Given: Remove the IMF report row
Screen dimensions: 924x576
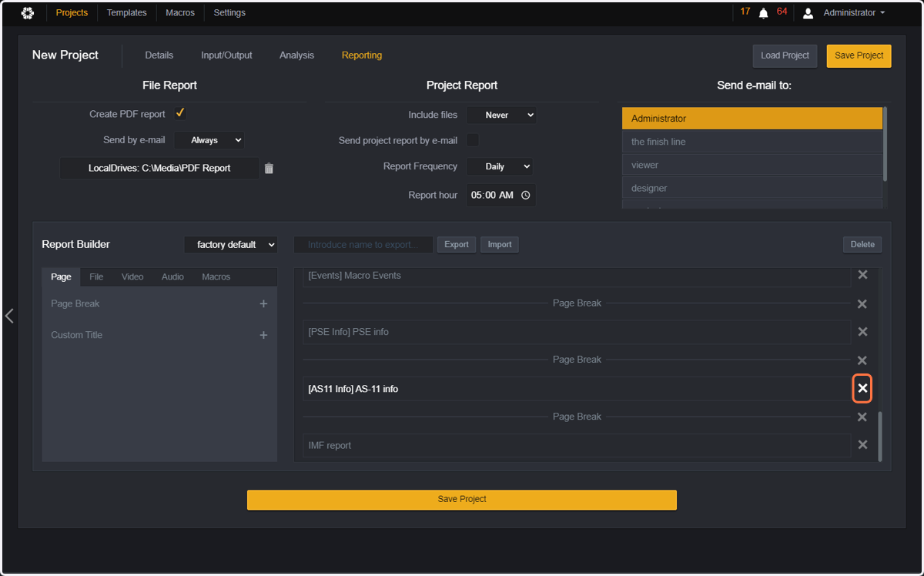Looking at the screenshot, I should 862,445.
